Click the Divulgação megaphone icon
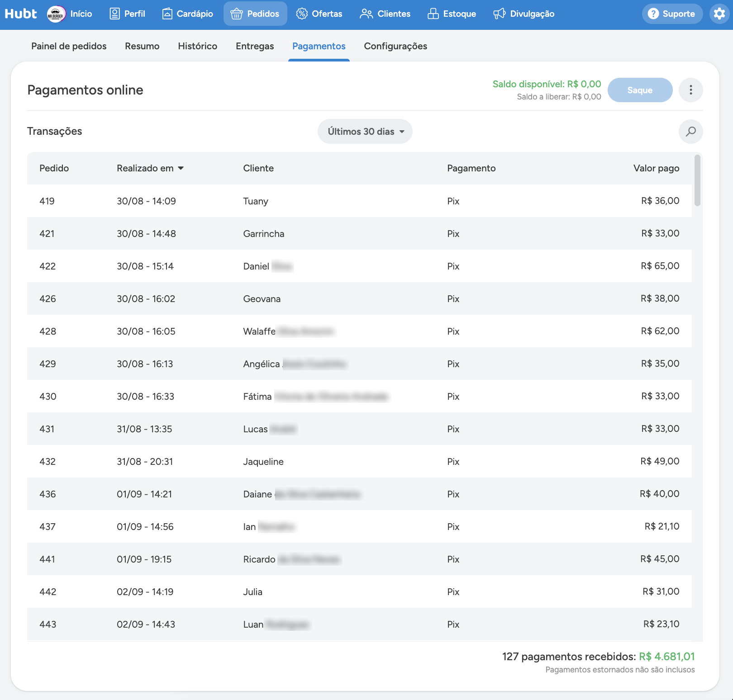Image resolution: width=733 pixels, height=700 pixels. [499, 14]
